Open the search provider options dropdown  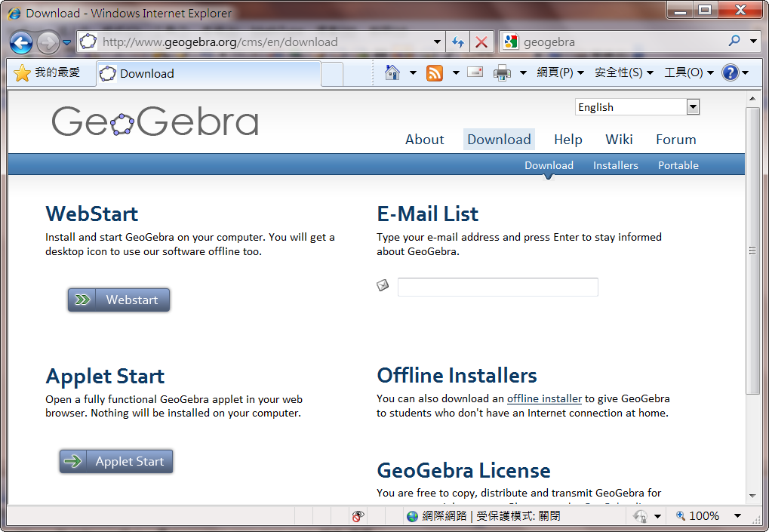[753, 42]
